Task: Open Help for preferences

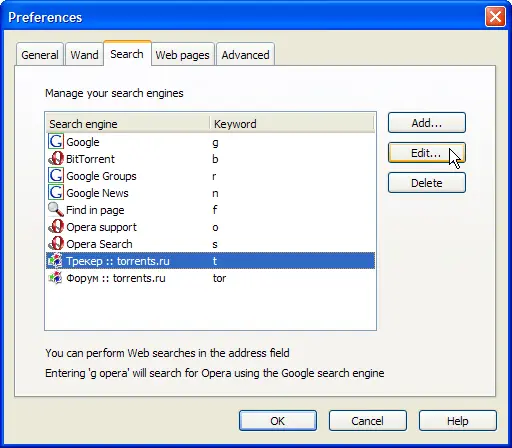Action: 458,421
